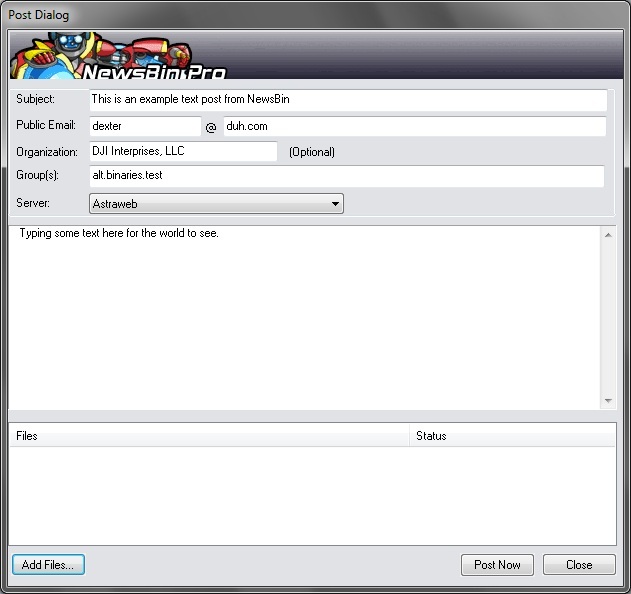Click the email domain field containing duh.com
This screenshot has height=594, width=631.
pos(414,126)
